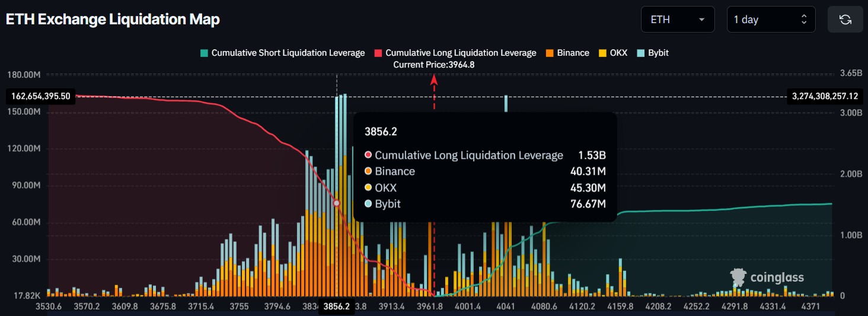Click the light blue Bybit legend swatch
The width and height of the screenshot is (868, 316).
[x=641, y=53]
